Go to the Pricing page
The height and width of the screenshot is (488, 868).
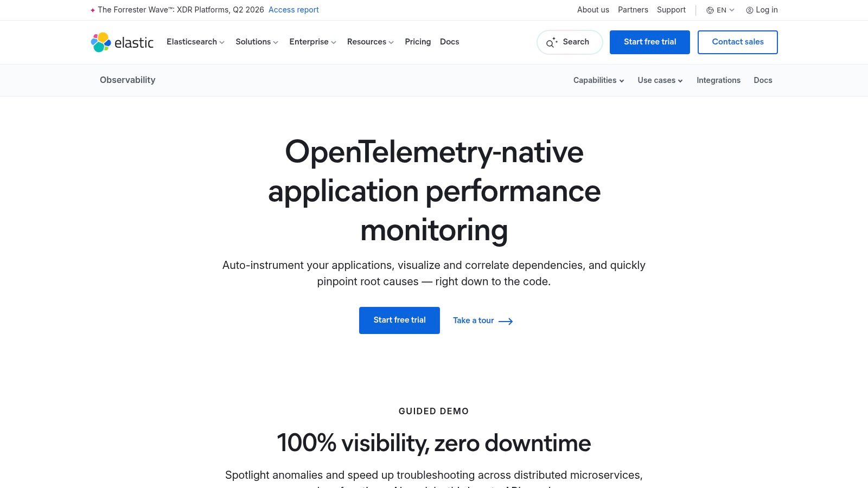418,42
